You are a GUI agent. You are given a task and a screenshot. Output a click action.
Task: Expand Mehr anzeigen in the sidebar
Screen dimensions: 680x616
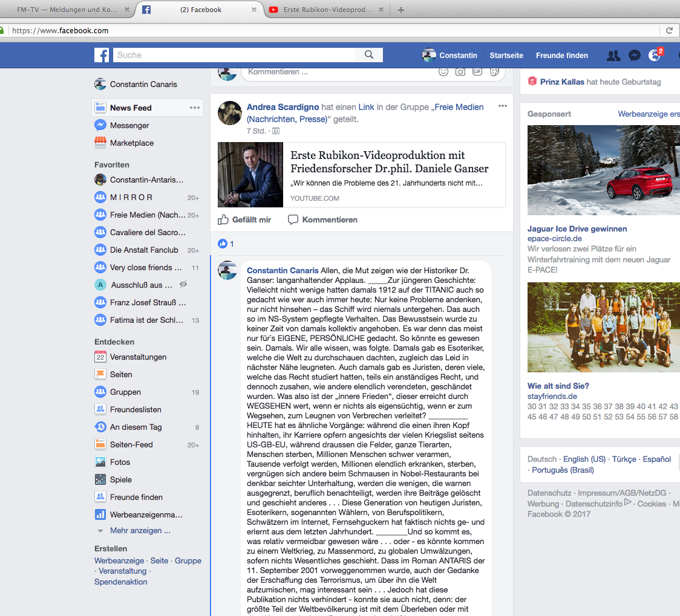tap(140, 531)
